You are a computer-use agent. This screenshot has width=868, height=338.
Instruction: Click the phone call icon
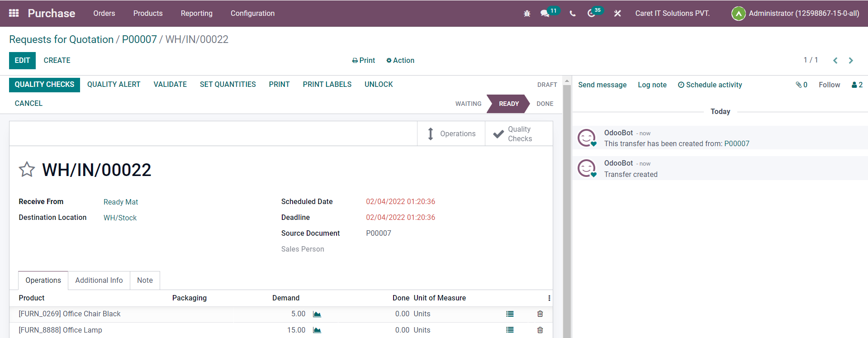(573, 14)
